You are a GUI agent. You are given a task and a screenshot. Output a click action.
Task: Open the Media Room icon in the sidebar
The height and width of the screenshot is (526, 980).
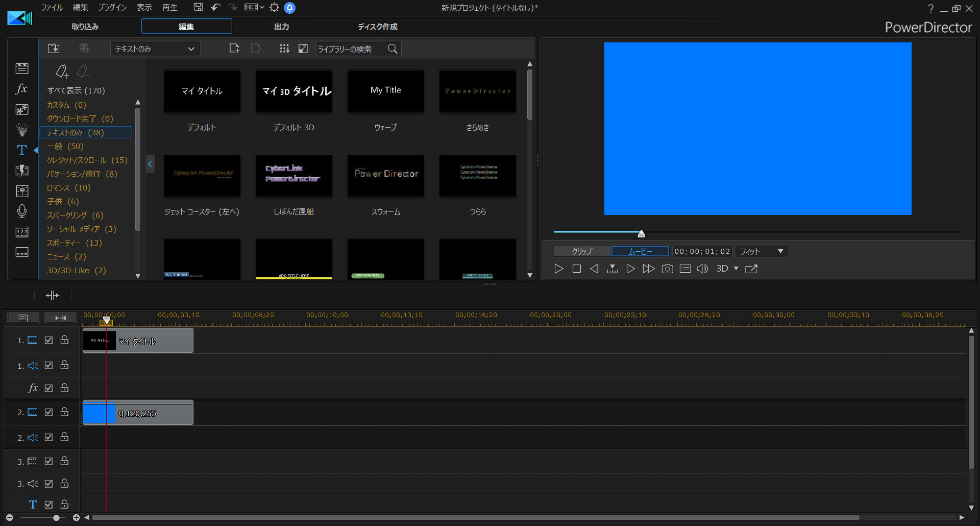pyautogui.click(x=22, y=68)
